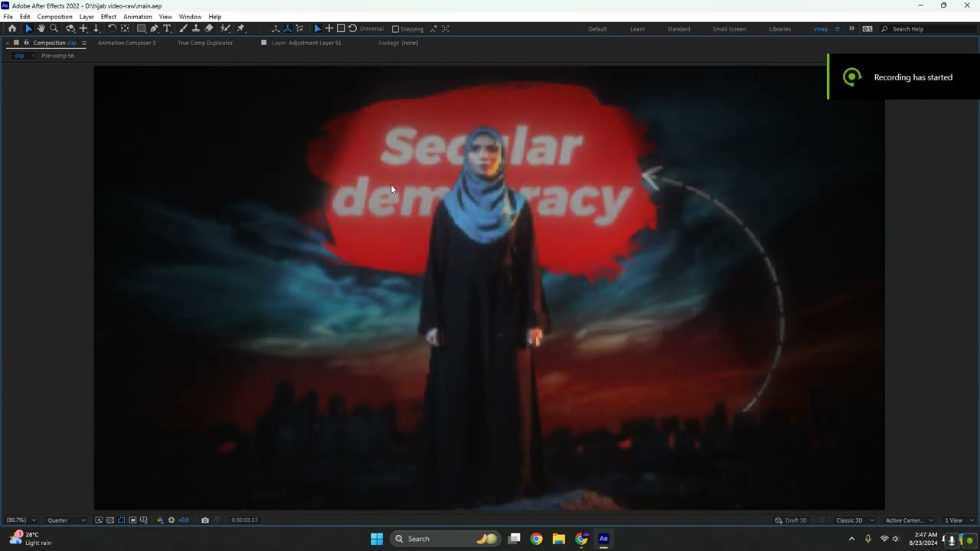The width and height of the screenshot is (980, 551).
Task: Select the Pen tool
Action: [x=154, y=28]
